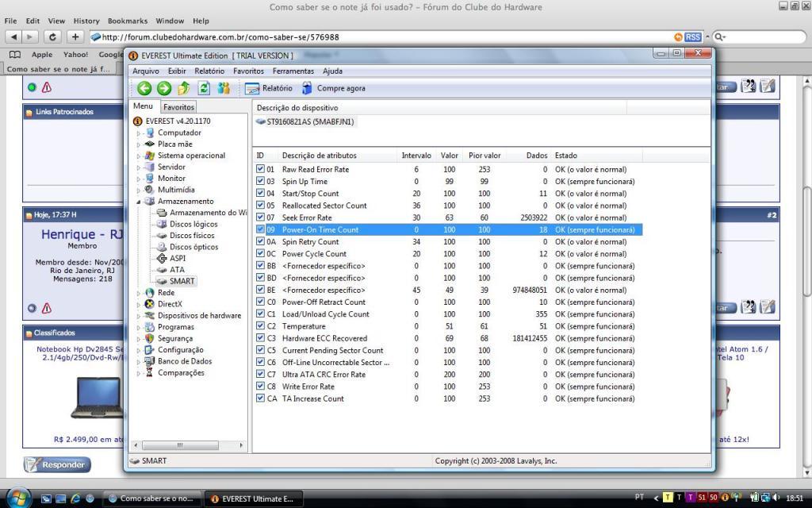Select the DirectX tree node

[170, 304]
